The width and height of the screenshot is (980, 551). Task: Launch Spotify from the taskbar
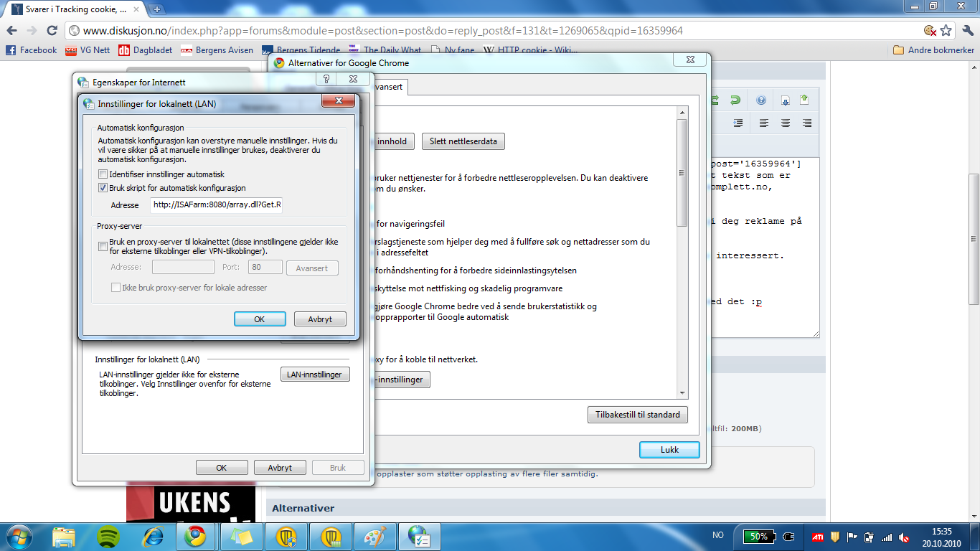click(108, 536)
